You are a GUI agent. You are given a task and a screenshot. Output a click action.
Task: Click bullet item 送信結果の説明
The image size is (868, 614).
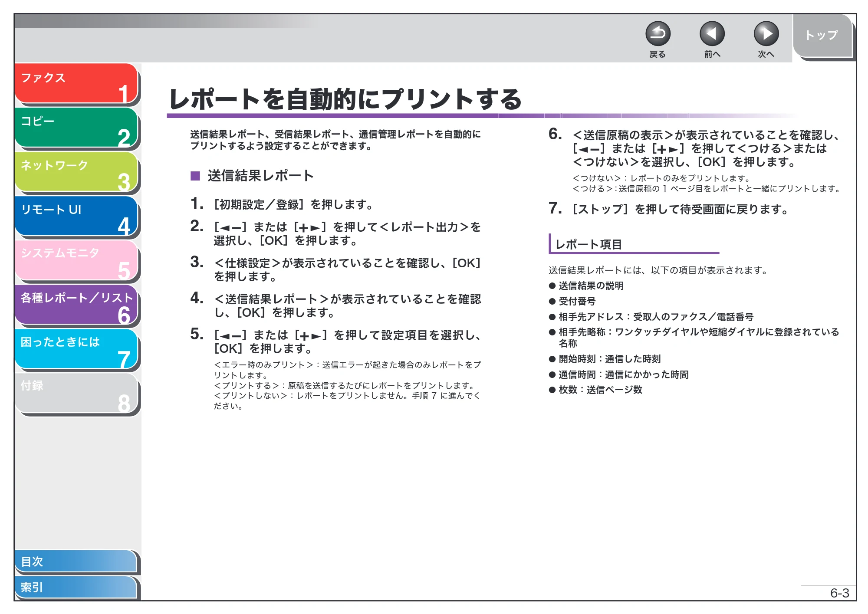coord(591,286)
